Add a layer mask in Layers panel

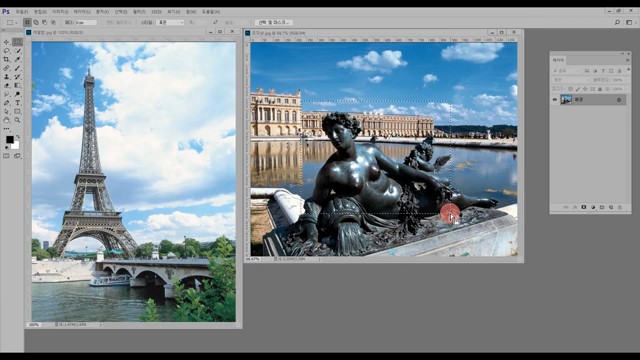point(584,207)
